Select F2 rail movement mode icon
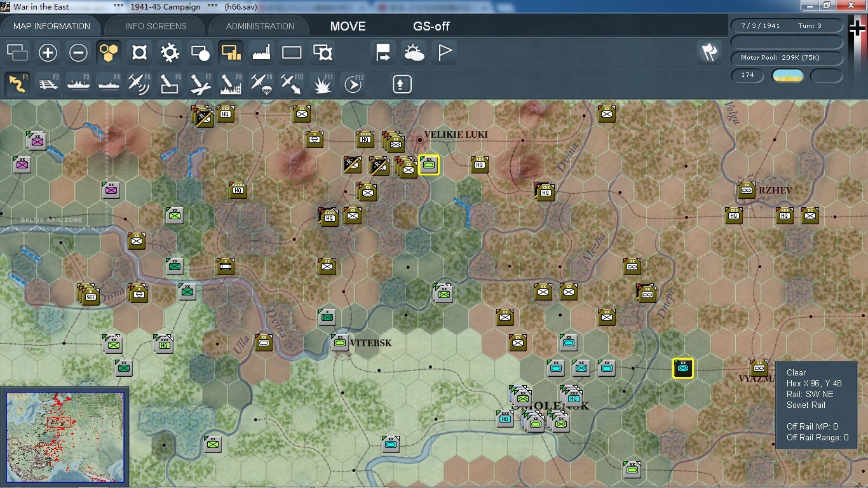The height and width of the screenshot is (488, 868). coord(48,84)
